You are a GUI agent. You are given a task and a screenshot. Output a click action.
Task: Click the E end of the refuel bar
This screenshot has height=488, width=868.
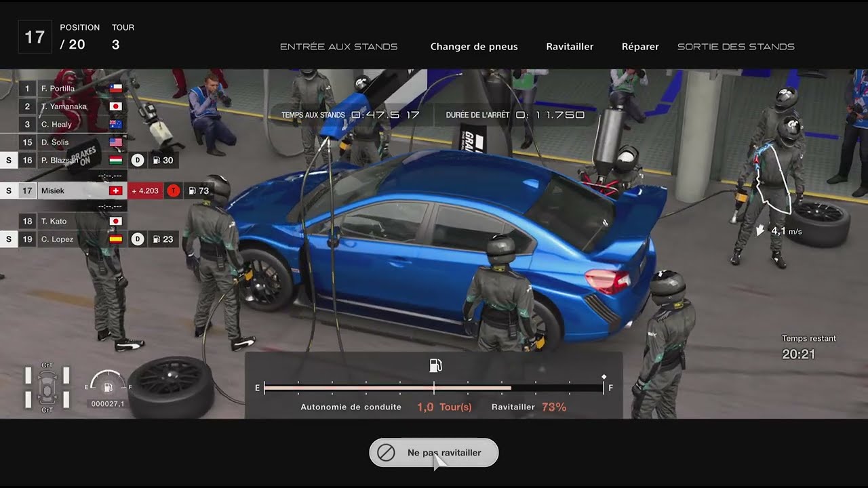point(257,388)
